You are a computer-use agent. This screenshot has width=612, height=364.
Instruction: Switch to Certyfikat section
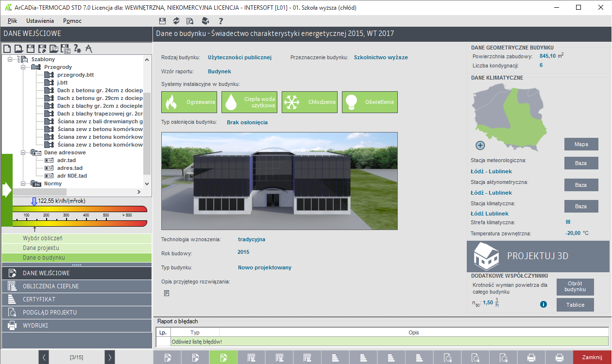point(76,299)
